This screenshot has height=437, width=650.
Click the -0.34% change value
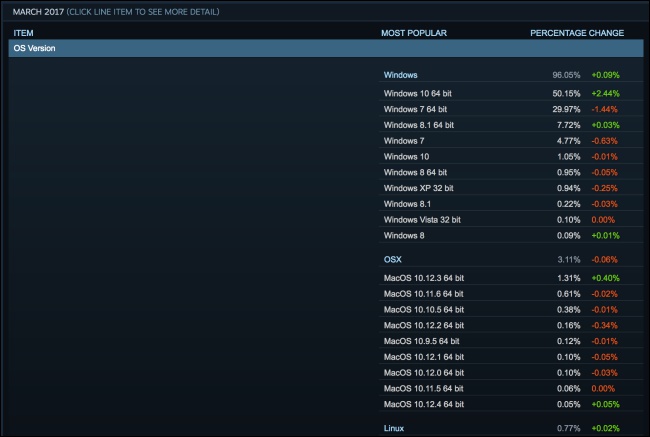[604, 325]
